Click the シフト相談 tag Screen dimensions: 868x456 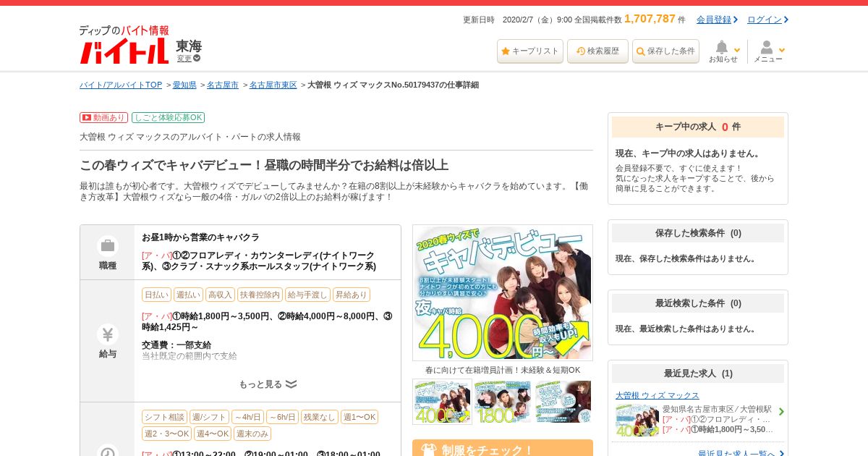164,417
